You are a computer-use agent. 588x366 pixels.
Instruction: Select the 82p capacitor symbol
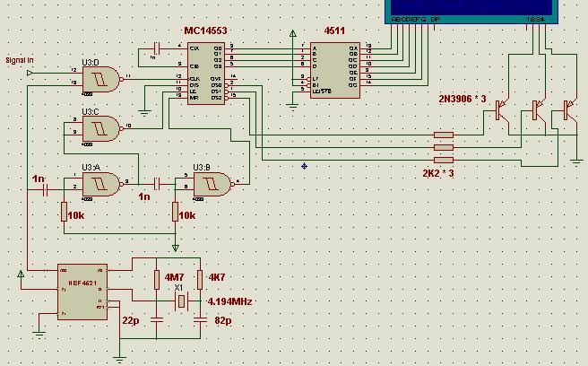(x=200, y=320)
